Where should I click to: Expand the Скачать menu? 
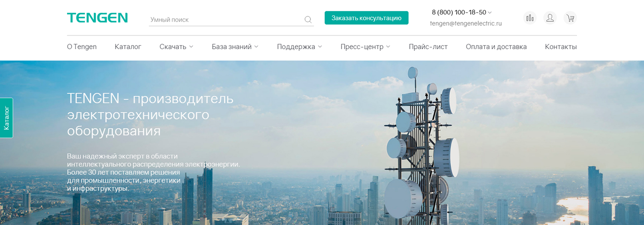tap(176, 46)
